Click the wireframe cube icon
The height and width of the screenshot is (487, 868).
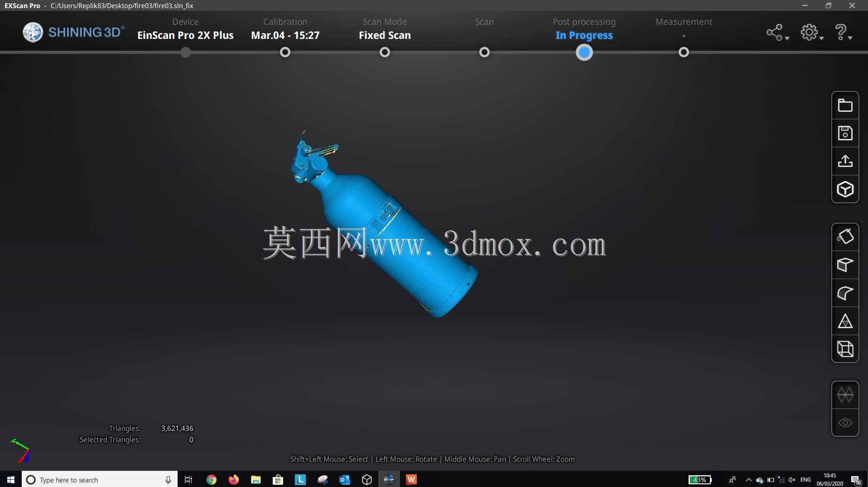pos(845,349)
